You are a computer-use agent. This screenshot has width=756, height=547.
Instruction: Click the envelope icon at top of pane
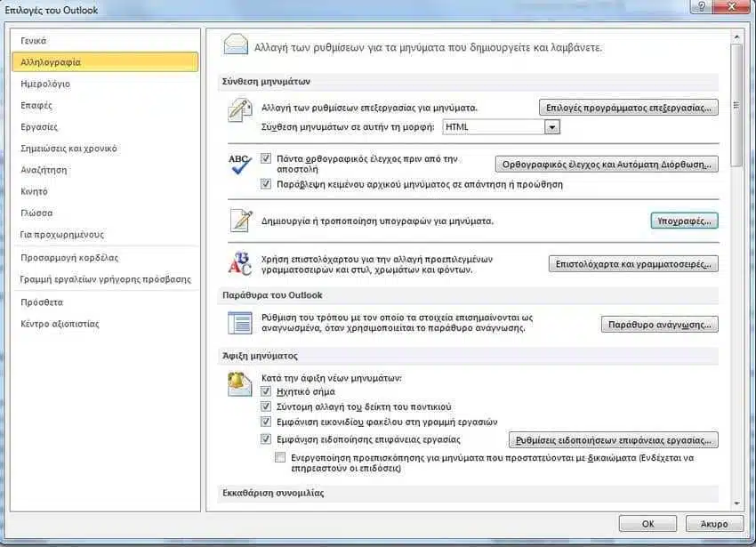(x=236, y=44)
